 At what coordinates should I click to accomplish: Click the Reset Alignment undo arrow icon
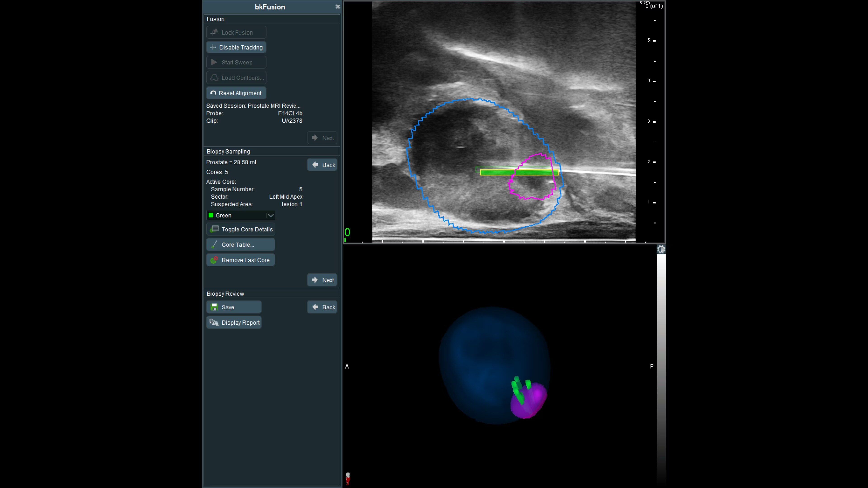click(213, 93)
